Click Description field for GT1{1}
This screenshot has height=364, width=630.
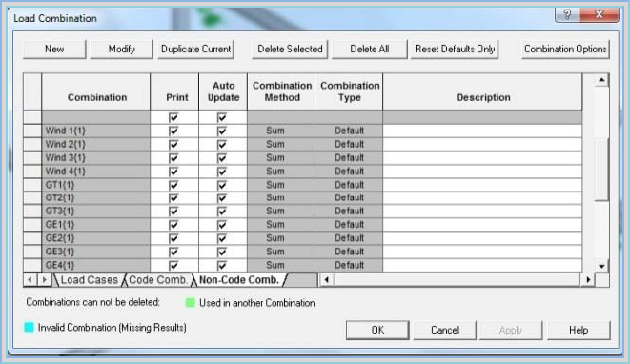(x=482, y=185)
